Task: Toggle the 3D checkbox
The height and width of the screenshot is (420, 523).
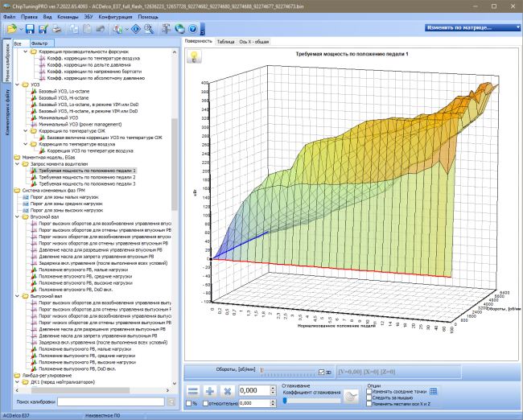Action: pos(322,373)
